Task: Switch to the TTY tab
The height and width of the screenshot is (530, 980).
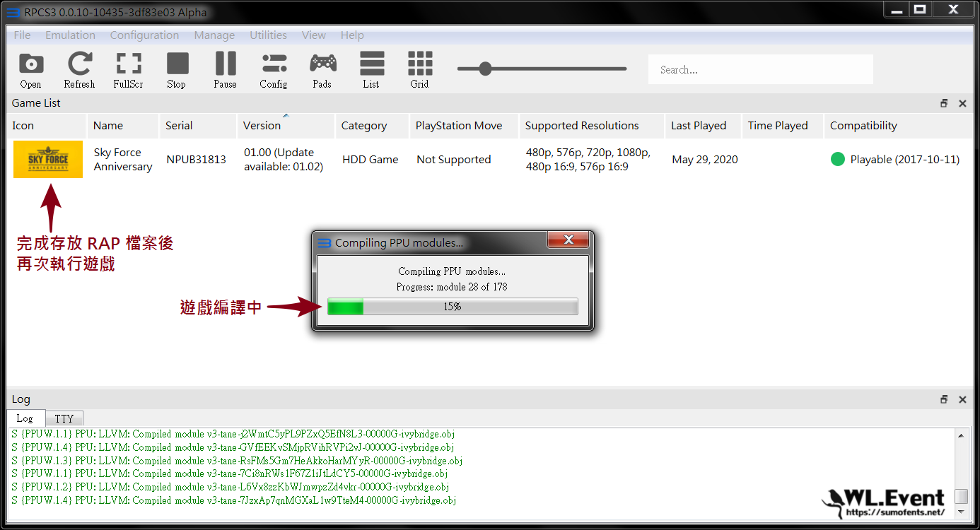Action: (x=64, y=418)
